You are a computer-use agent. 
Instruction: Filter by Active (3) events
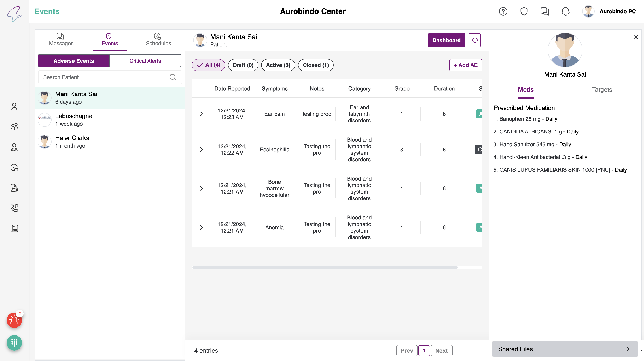(278, 65)
